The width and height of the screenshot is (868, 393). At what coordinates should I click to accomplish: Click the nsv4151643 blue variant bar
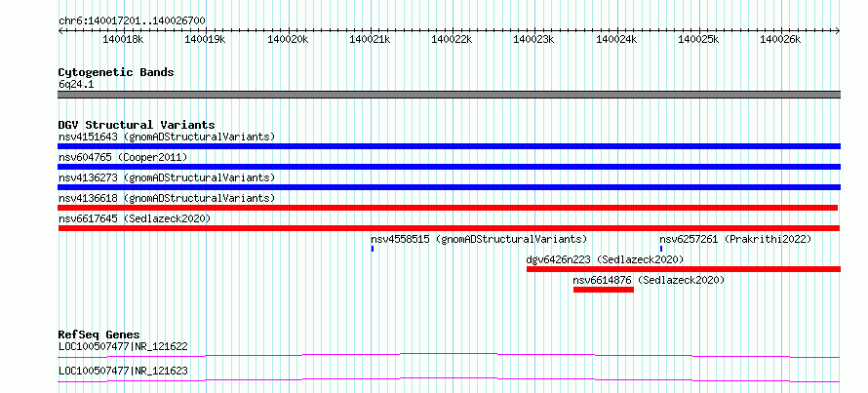click(449, 146)
